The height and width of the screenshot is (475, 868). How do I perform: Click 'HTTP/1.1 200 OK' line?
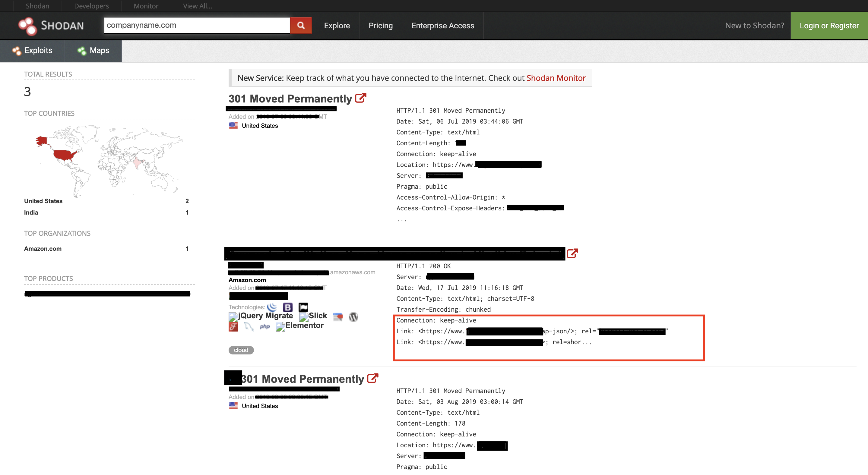click(423, 266)
